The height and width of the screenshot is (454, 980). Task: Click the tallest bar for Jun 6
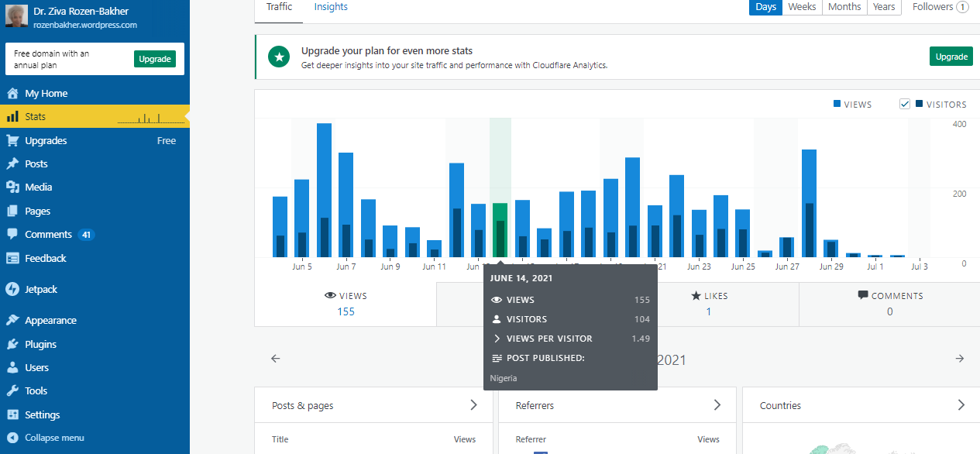coord(324,190)
